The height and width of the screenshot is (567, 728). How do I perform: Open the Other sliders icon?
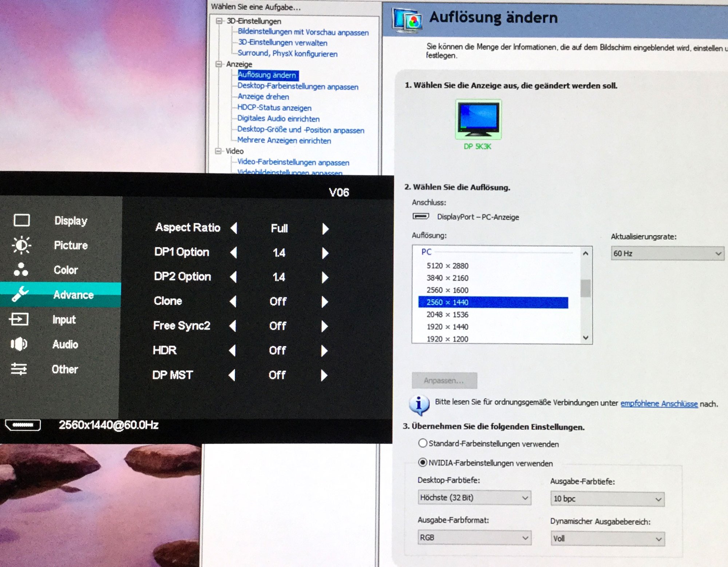[19, 369]
